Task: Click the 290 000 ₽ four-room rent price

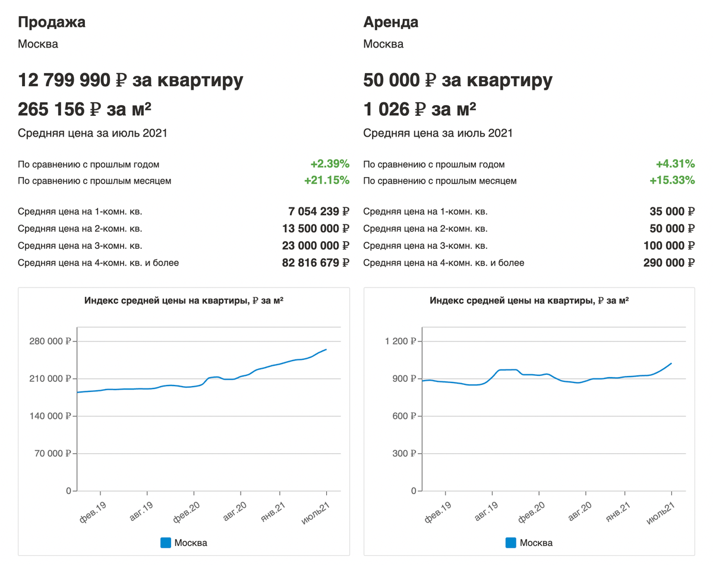Action: click(x=668, y=263)
